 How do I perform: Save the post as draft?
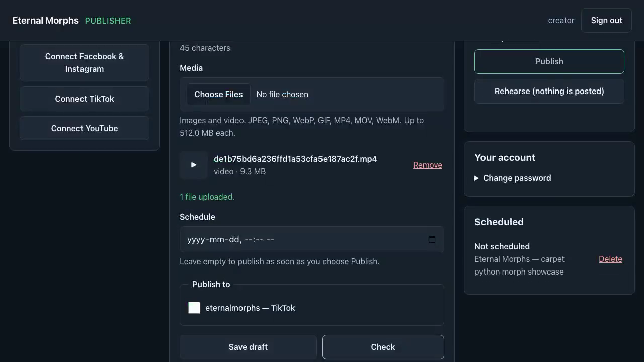pyautogui.click(x=248, y=347)
